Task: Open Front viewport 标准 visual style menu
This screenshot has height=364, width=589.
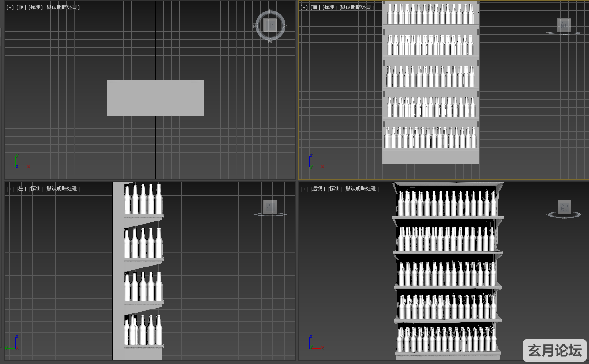Action: [x=329, y=7]
